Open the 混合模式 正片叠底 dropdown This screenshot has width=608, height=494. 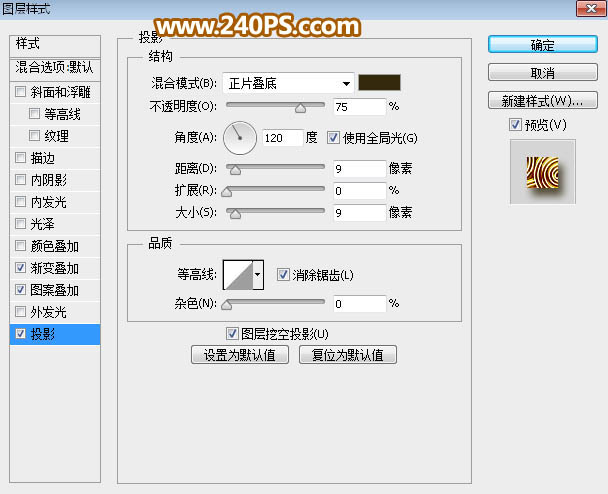pyautogui.click(x=288, y=83)
